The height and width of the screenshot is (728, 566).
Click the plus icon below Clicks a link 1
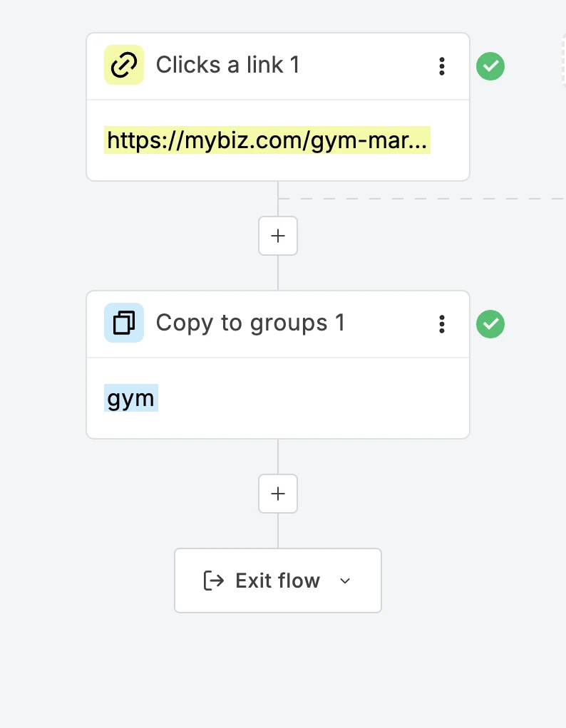click(x=277, y=236)
